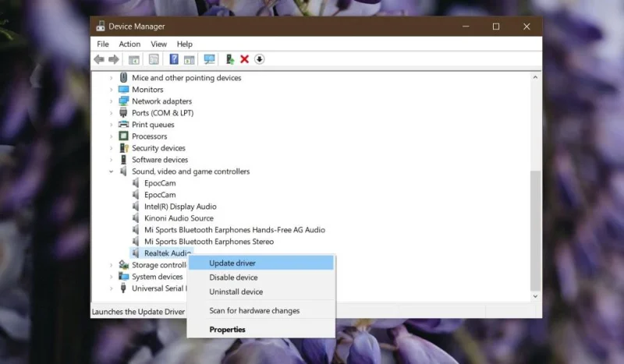
Task: Minimize the Device Manager window
Action: [x=466, y=27]
